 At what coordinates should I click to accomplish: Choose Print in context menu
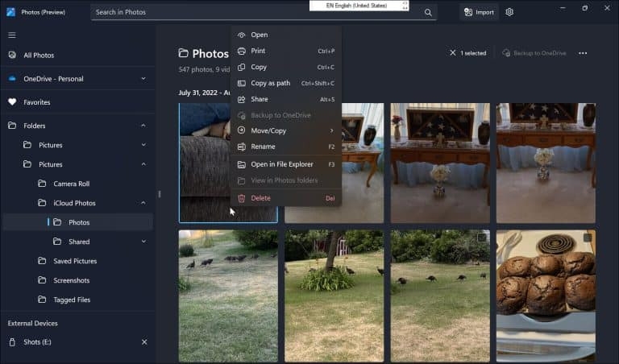point(286,51)
